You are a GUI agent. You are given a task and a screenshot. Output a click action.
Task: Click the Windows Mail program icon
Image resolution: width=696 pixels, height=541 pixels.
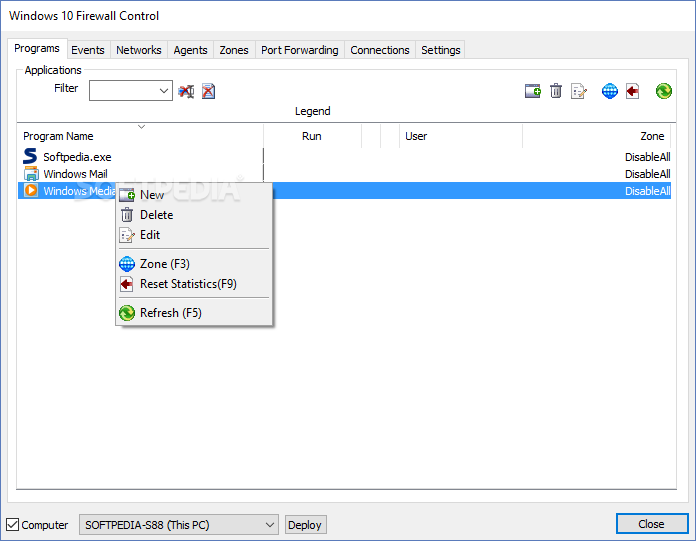pyautogui.click(x=31, y=174)
